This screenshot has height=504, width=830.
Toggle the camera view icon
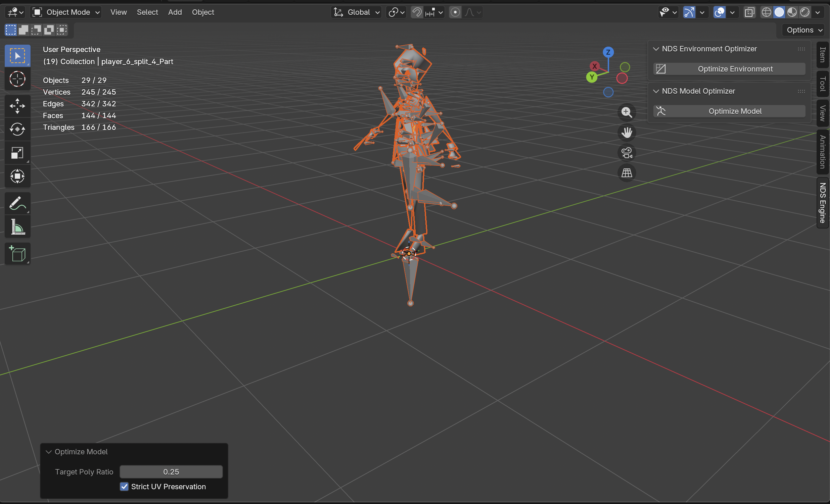[627, 153]
